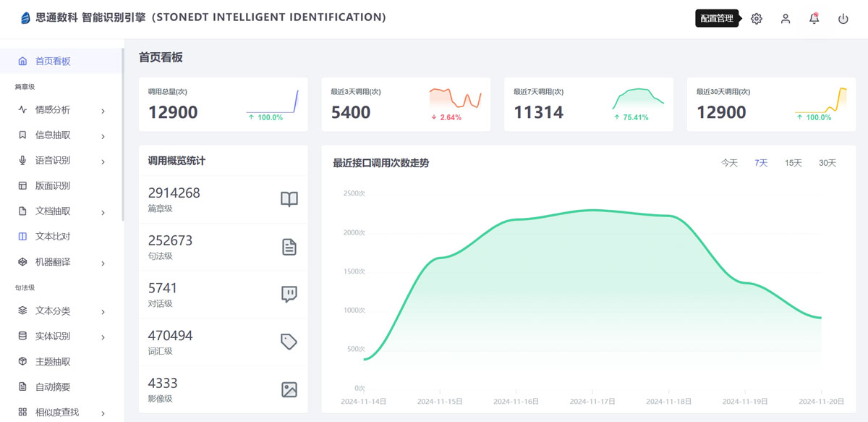Click the document icon beside 句法级
Viewport: 868px width, 422px height.
pos(289,247)
